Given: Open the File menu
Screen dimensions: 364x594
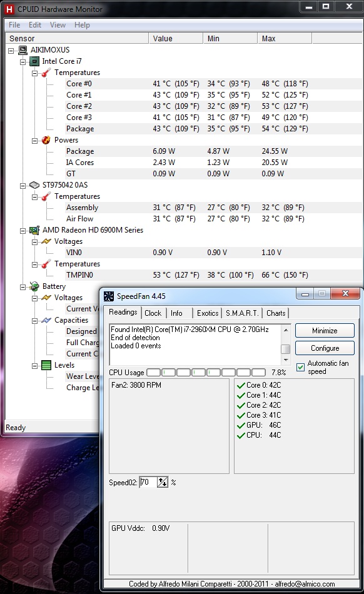Looking at the screenshot, I should pyautogui.click(x=14, y=25).
